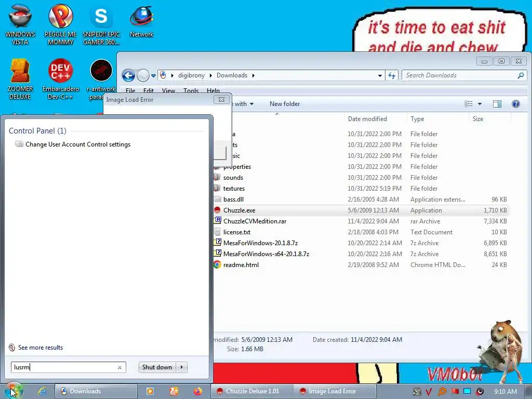Toggle the preview pane button
The height and width of the screenshot is (399, 532).
[x=497, y=104]
